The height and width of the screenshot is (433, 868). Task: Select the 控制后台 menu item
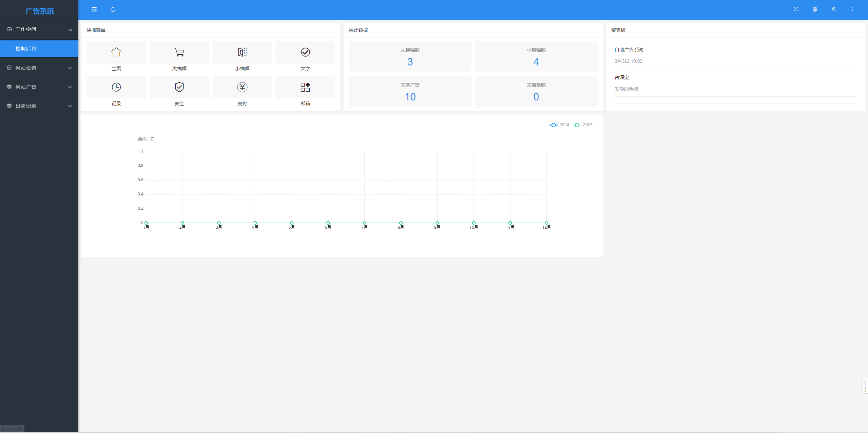coord(26,49)
